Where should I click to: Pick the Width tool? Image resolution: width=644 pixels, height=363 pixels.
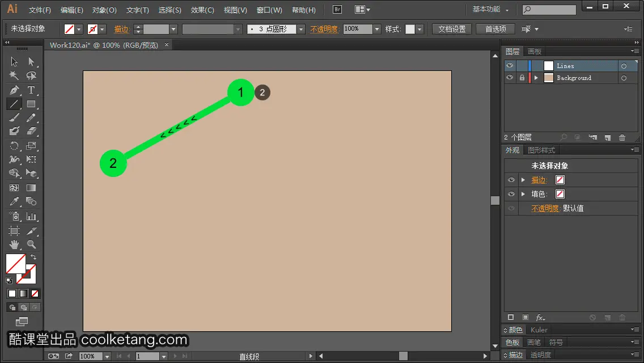(14, 159)
